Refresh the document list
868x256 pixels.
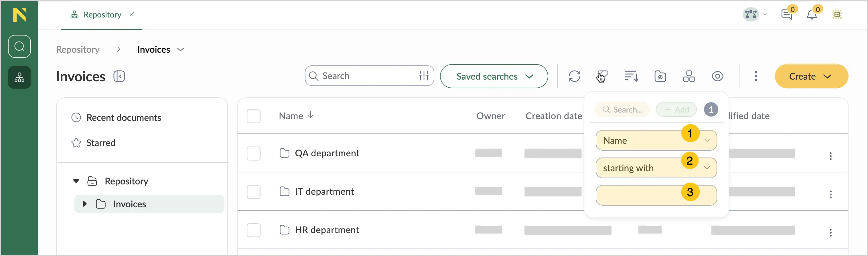pos(575,76)
